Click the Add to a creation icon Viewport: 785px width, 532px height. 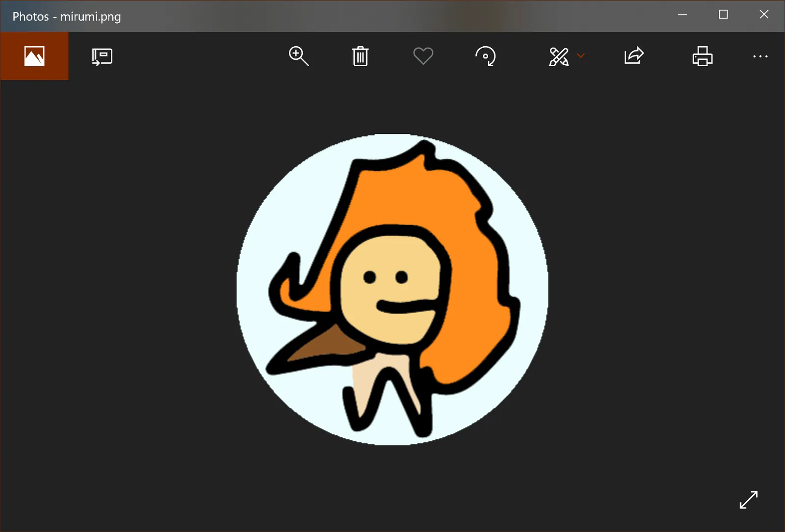click(x=102, y=56)
